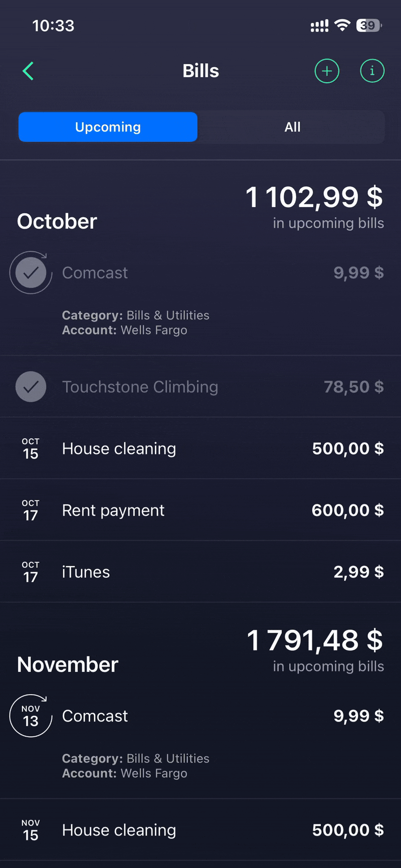The image size is (401, 868).
Task: Uncheck the paid October Comcast bill
Action: click(31, 273)
